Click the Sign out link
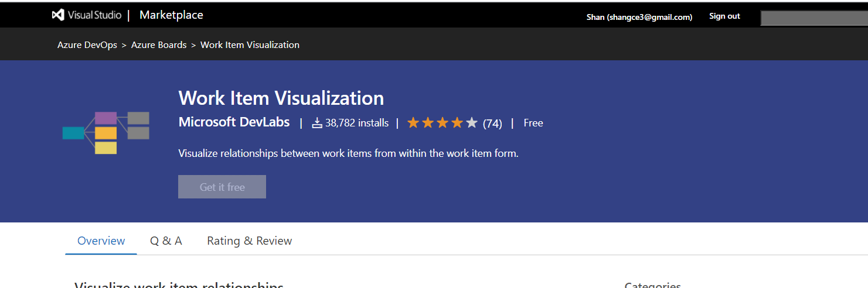 click(x=724, y=16)
